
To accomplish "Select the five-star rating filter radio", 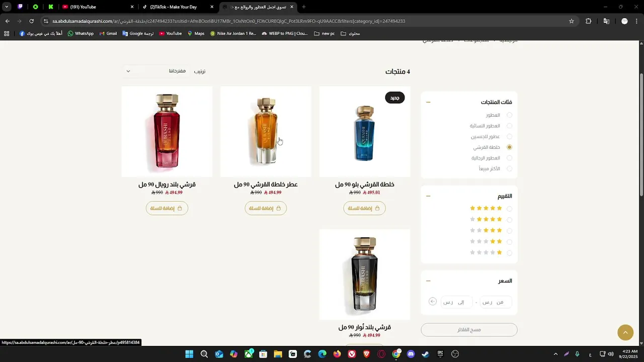I will coord(509,209).
